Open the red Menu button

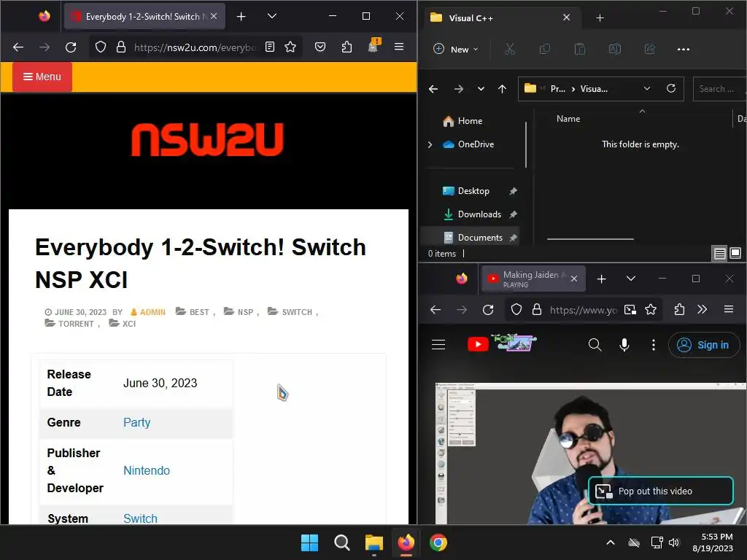(42, 77)
